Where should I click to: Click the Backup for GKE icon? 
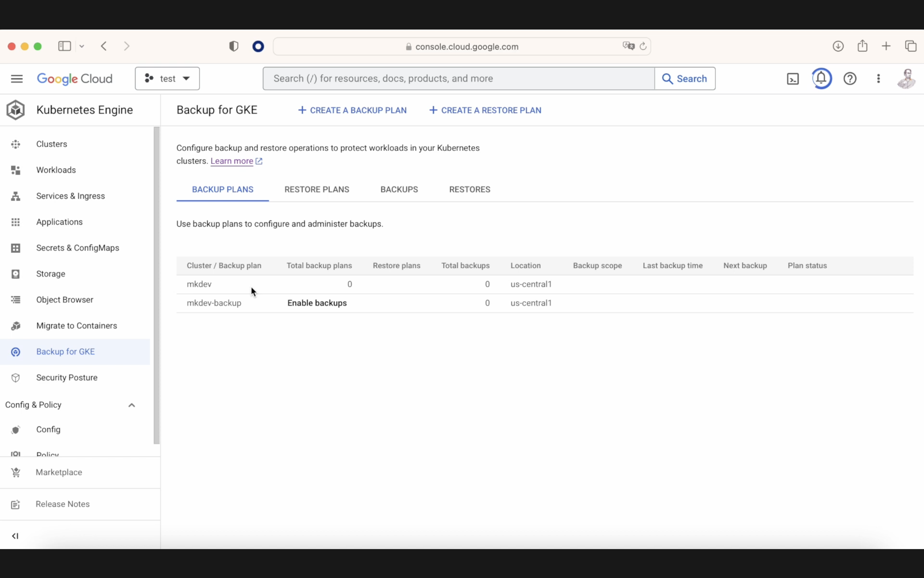pos(16,352)
